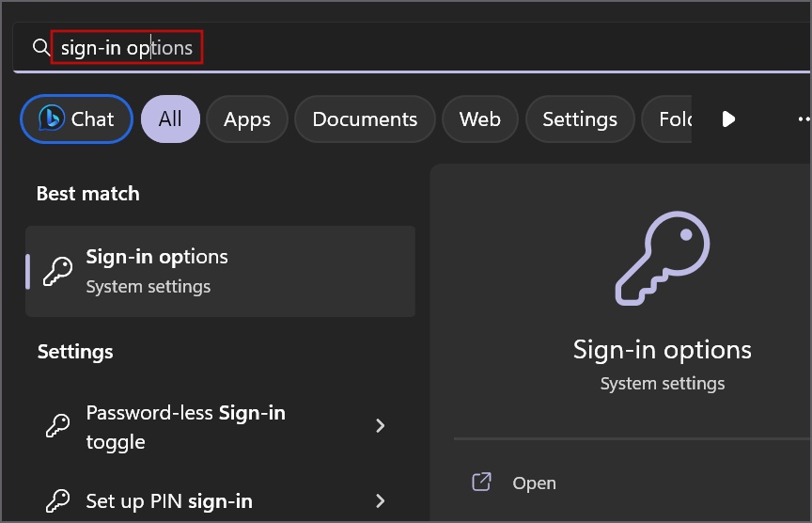Click the search text field

376,47
